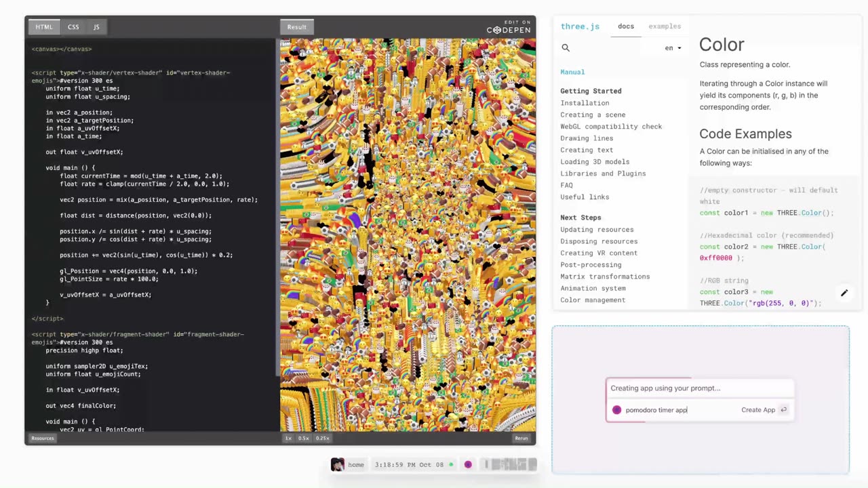Open the Manual section link
Viewport: 868px width, 488px height.
pos(572,72)
